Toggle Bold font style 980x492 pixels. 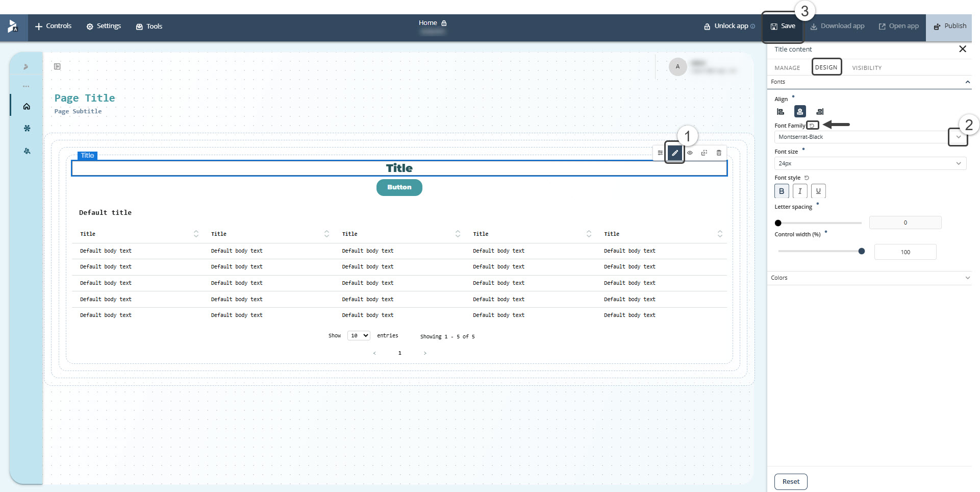click(782, 191)
